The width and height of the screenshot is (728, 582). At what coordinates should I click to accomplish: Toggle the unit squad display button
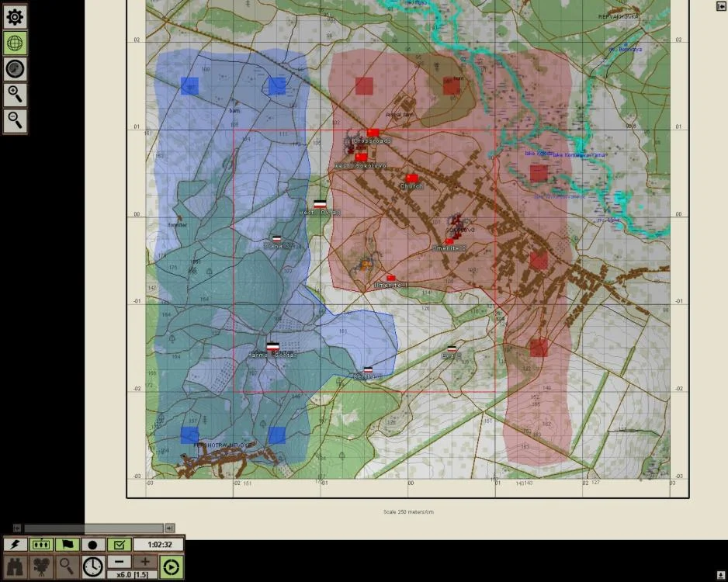click(40, 545)
